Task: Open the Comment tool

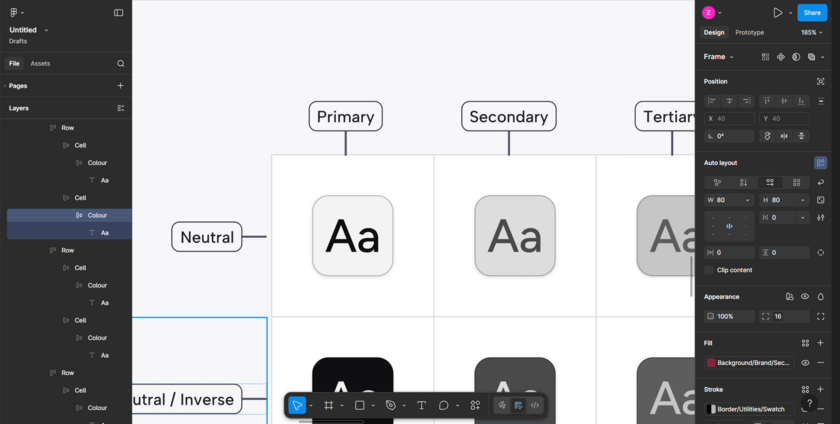Action: 444,405
